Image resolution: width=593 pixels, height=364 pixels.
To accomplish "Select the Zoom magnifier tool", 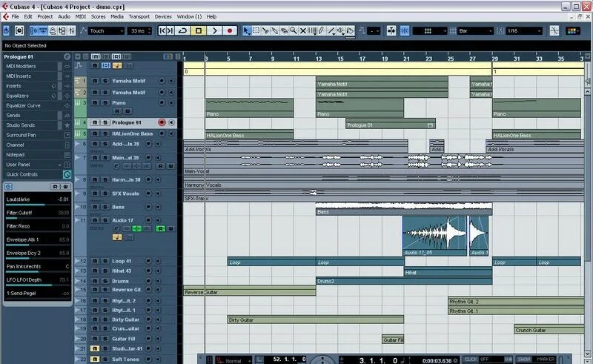I will point(294,30).
